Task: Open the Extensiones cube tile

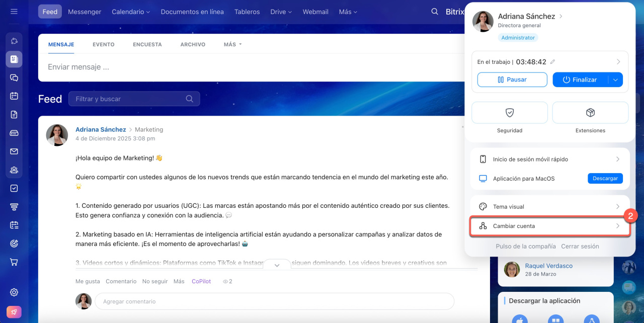Action: point(590,113)
